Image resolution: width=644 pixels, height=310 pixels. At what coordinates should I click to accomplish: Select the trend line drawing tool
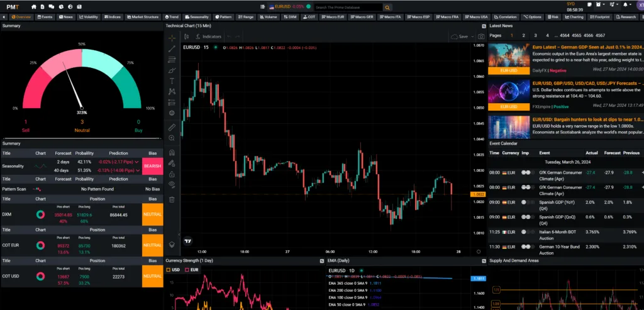point(172,49)
